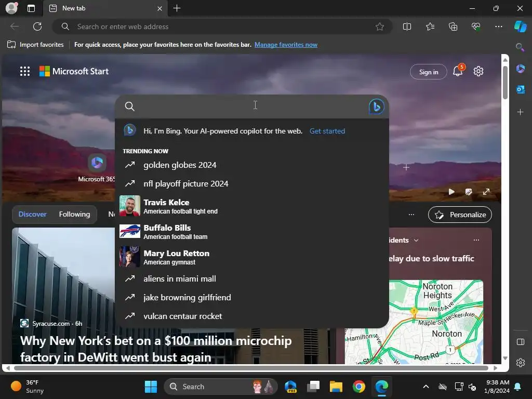
Task: Switch to the Discover tab
Action: pyautogui.click(x=32, y=214)
